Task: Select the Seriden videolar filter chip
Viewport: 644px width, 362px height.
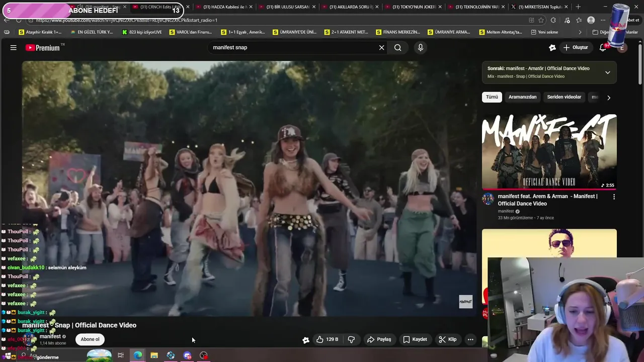Action: [x=564, y=97]
